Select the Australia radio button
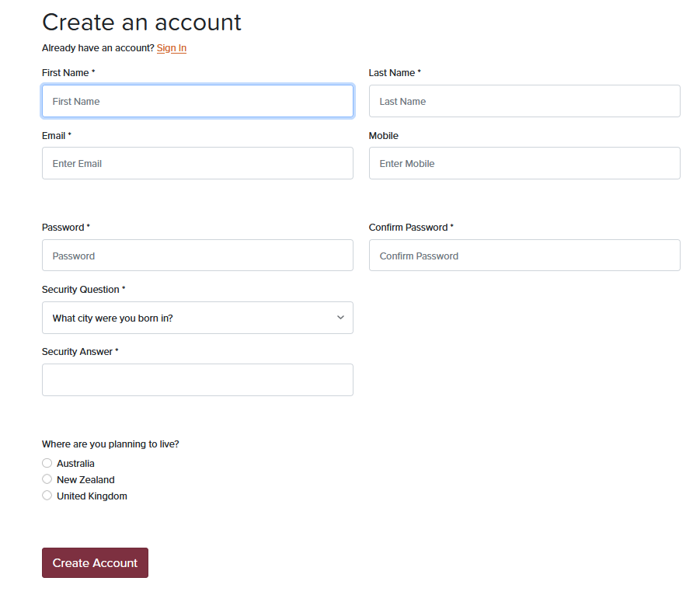The width and height of the screenshot is (700, 609). (x=47, y=463)
